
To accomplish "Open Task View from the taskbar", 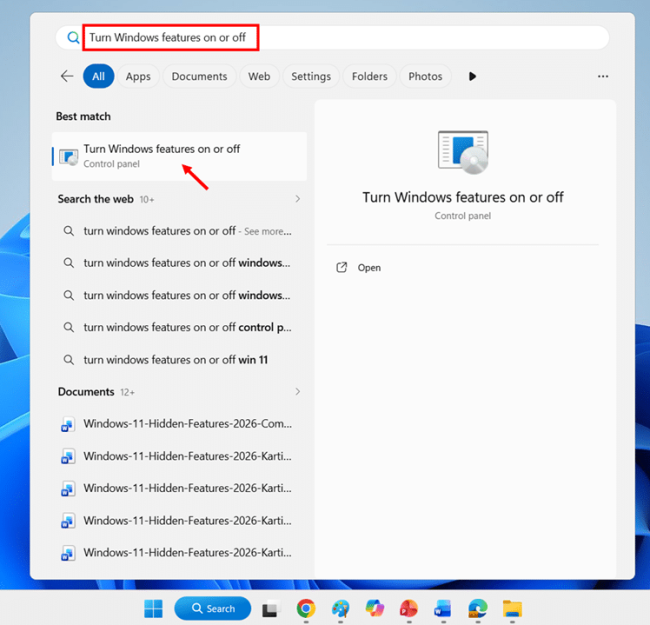I will click(271, 608).
